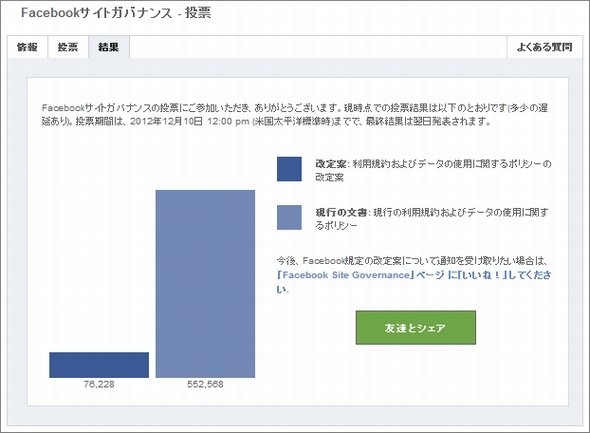Click the notification text above the Governance link
Viewport: 590px width, 433px height.
click(x=412, y=260)
